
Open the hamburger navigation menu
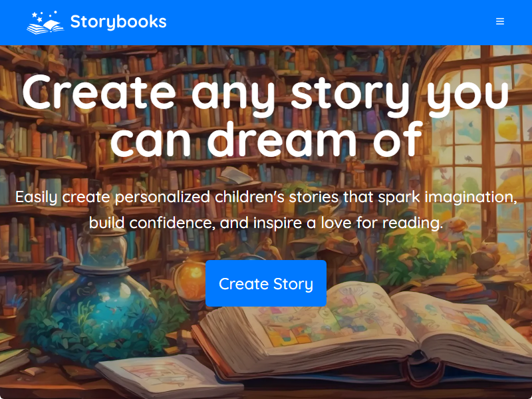500,21
